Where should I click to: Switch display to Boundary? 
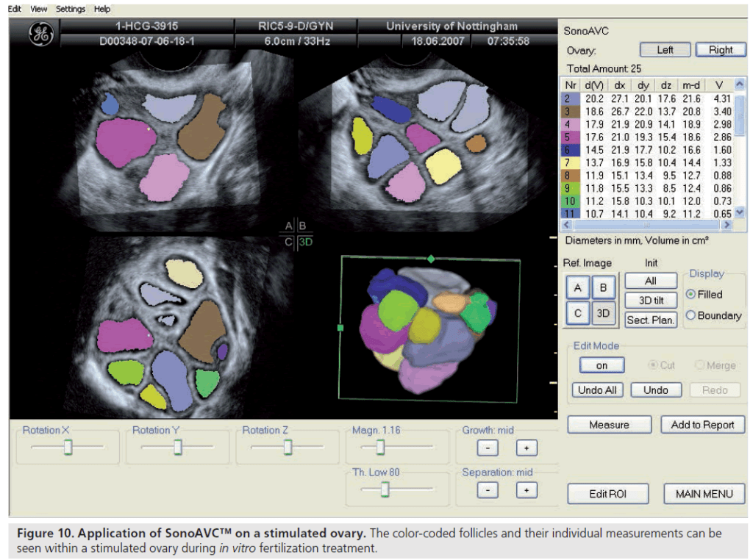pyautogui.click(x=691, y=316)
